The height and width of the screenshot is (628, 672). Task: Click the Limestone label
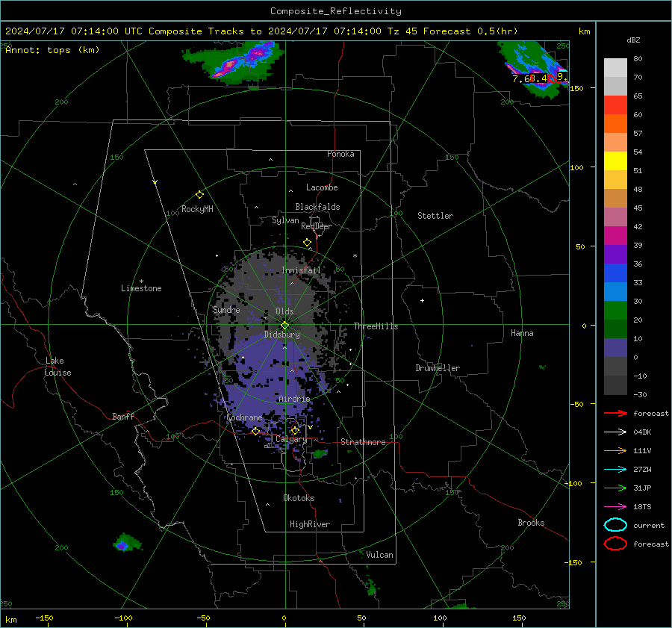(x=141, y=288)
